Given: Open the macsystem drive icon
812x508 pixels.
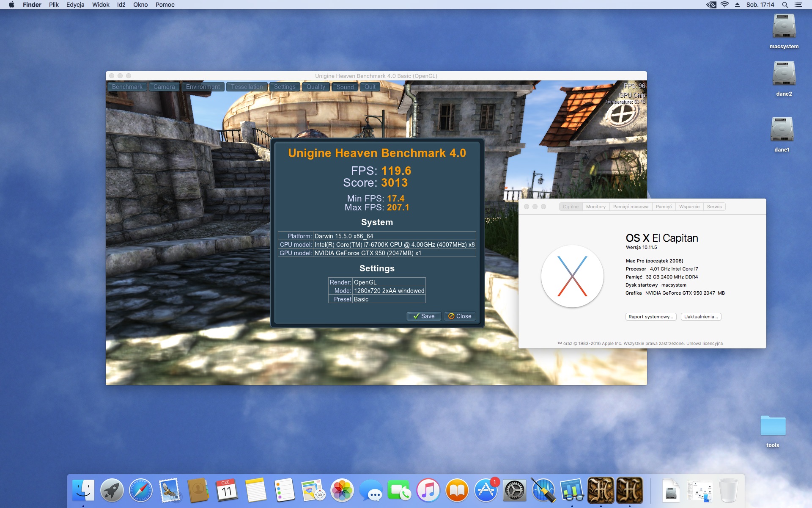Looking at the screenshot, I should (784, 27).
